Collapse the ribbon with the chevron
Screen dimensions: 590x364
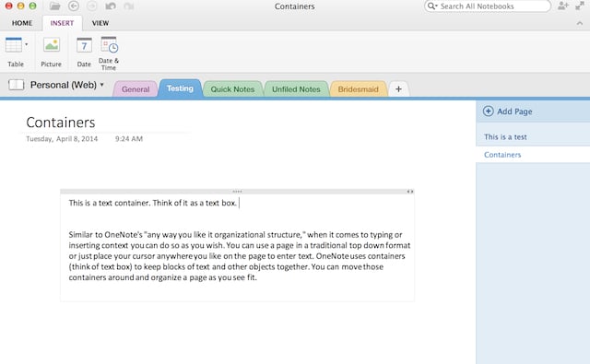pos(580,23)
